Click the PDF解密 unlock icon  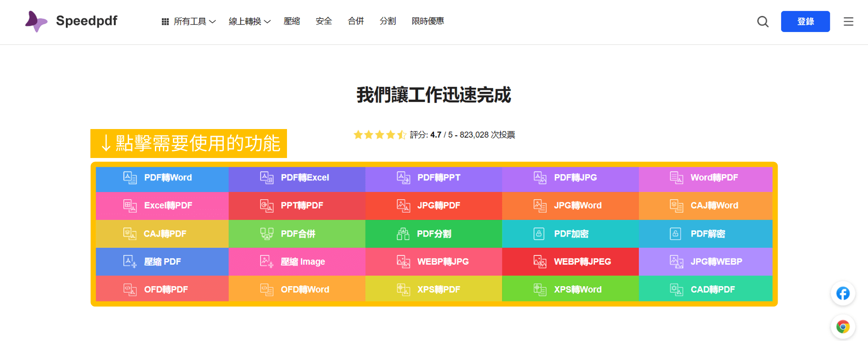click(x=675, y=233)
